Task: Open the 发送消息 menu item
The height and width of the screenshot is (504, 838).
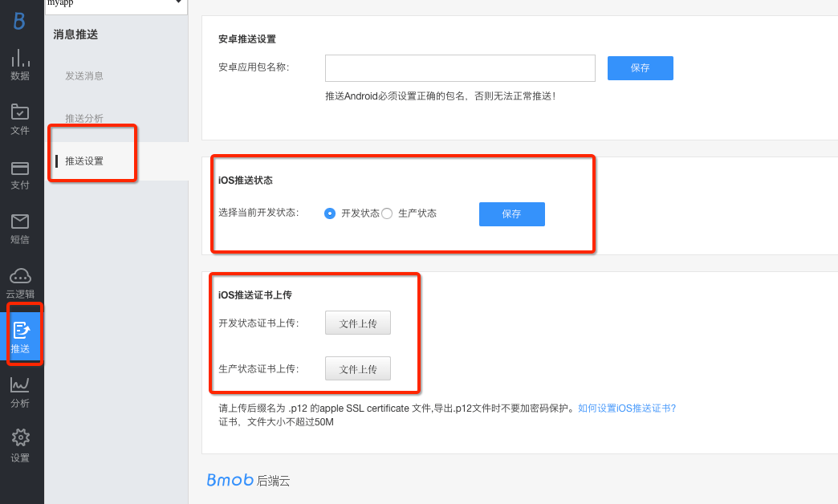Action: click(x=84, y=76)
